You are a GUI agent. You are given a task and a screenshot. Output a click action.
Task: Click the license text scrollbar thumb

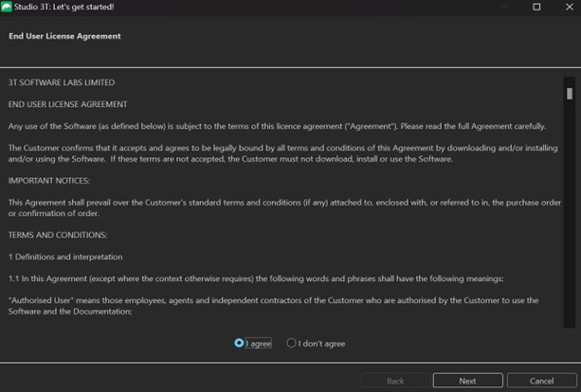[569, 94]
